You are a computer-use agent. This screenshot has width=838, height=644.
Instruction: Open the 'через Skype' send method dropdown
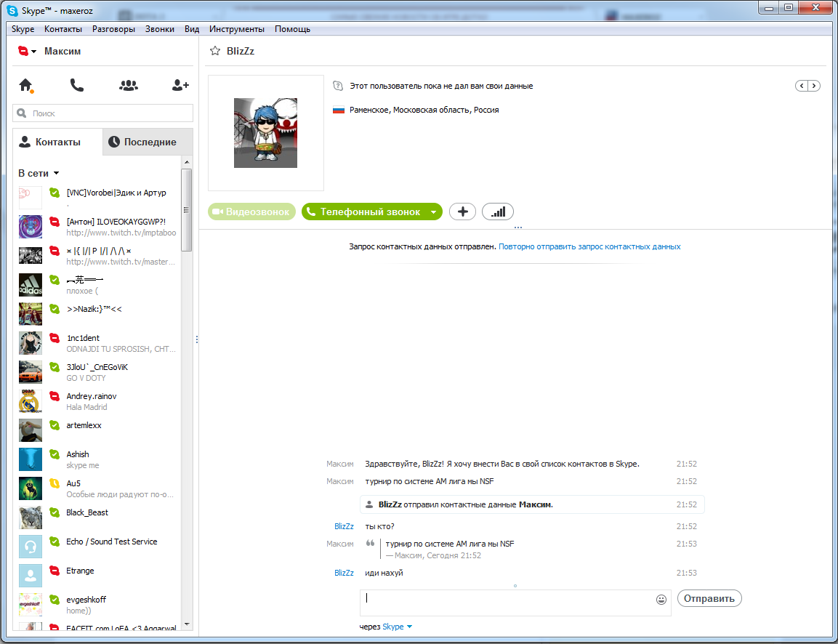coord(409,627)
